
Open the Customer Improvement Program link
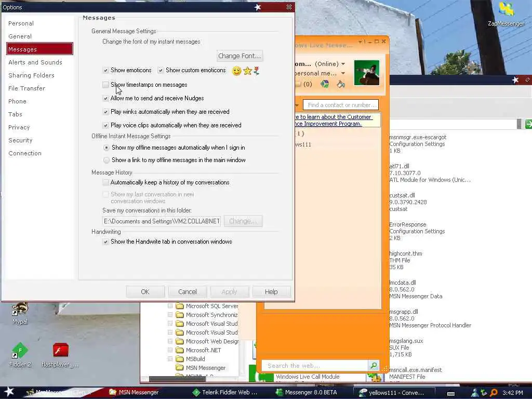(333, 120)
